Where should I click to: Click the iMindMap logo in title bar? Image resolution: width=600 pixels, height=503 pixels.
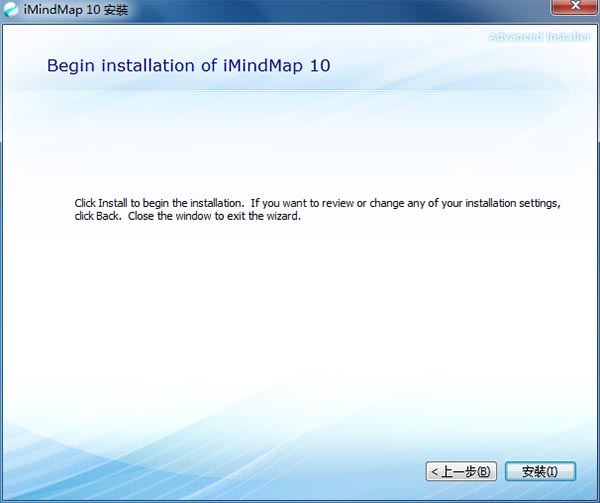pos(11,11)
